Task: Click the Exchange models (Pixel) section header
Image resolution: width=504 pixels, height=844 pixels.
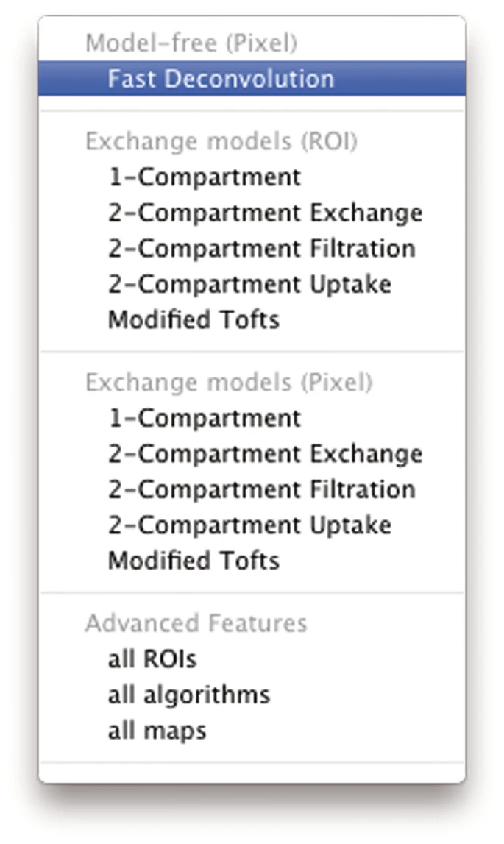Action: (x=229, y=383)
